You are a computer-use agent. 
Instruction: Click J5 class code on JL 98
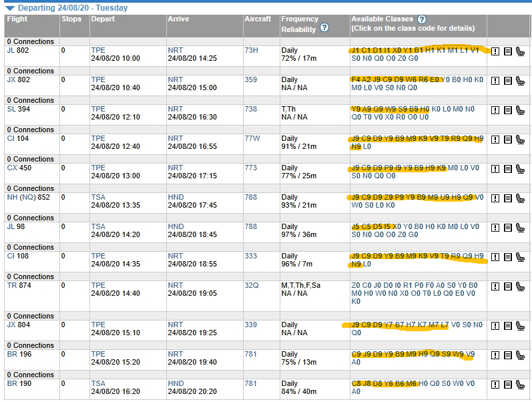coord(355,226)
